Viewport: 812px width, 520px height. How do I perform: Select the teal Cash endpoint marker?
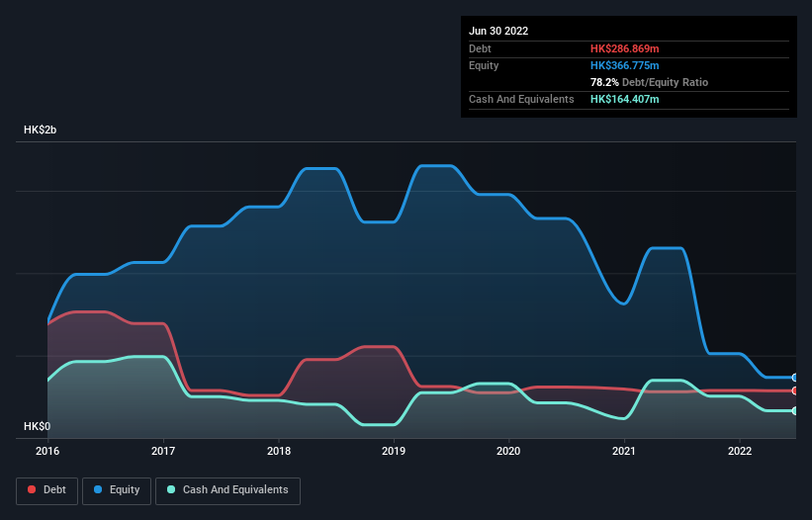pyautogui.click(x=795, y=411)
